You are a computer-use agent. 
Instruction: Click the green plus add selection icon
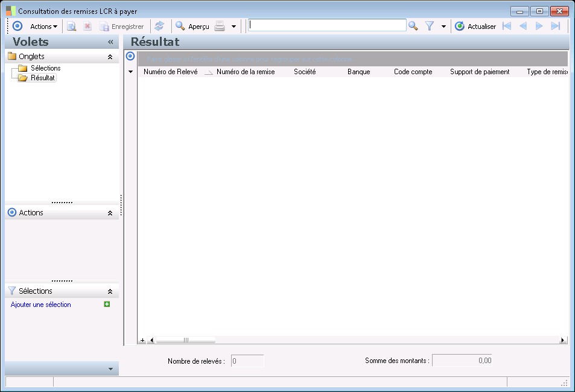tap(107, 304)
